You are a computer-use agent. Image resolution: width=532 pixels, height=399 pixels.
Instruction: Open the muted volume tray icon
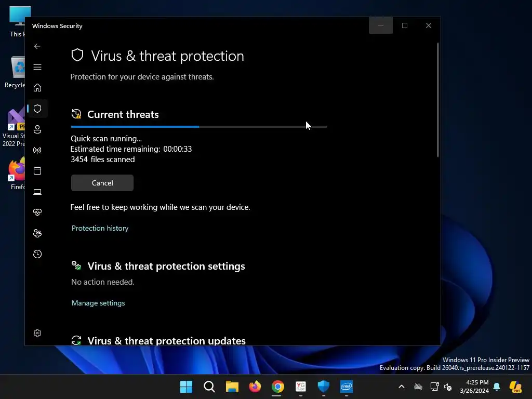click(x=448, y=387)
